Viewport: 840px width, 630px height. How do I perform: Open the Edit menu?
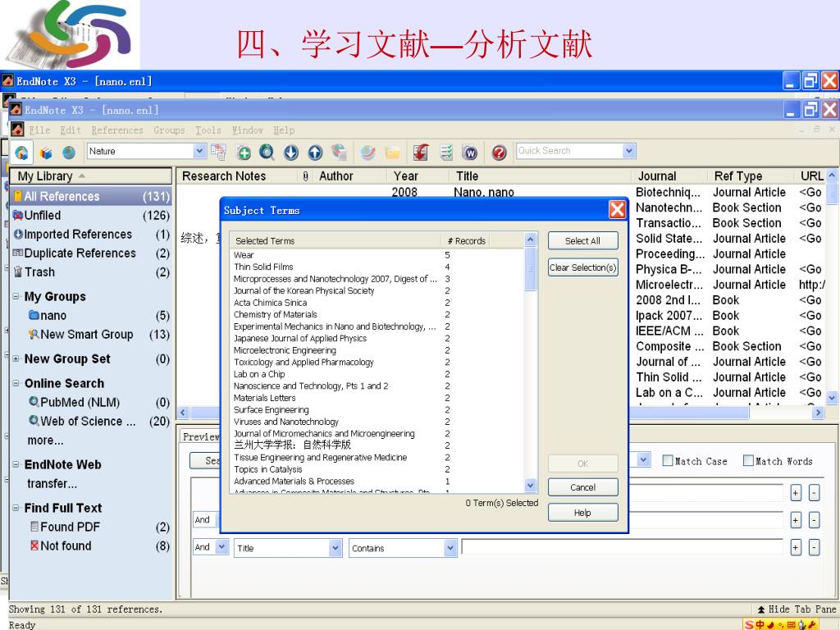71,130
